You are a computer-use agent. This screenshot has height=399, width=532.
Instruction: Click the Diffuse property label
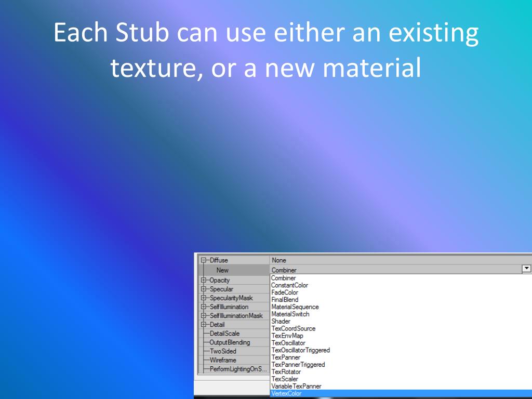219,260
